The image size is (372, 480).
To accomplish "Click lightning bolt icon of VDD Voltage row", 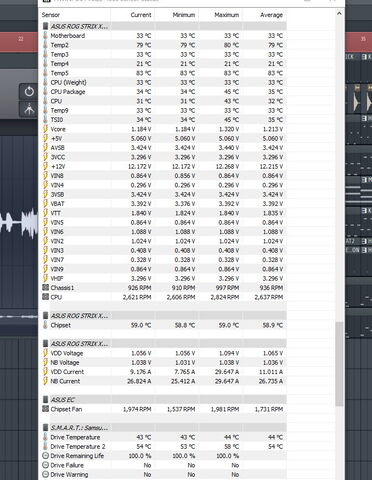I will tap(46, 353).
